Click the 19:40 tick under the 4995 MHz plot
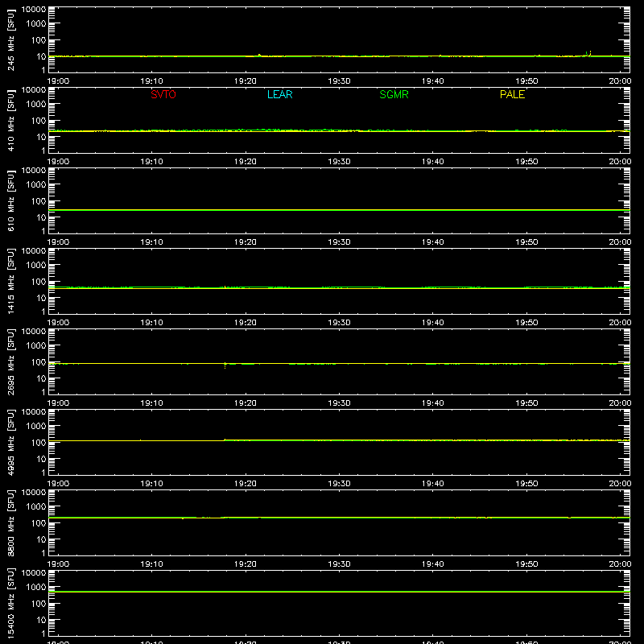This screenshot has width=644, height=644. (433, 484)
